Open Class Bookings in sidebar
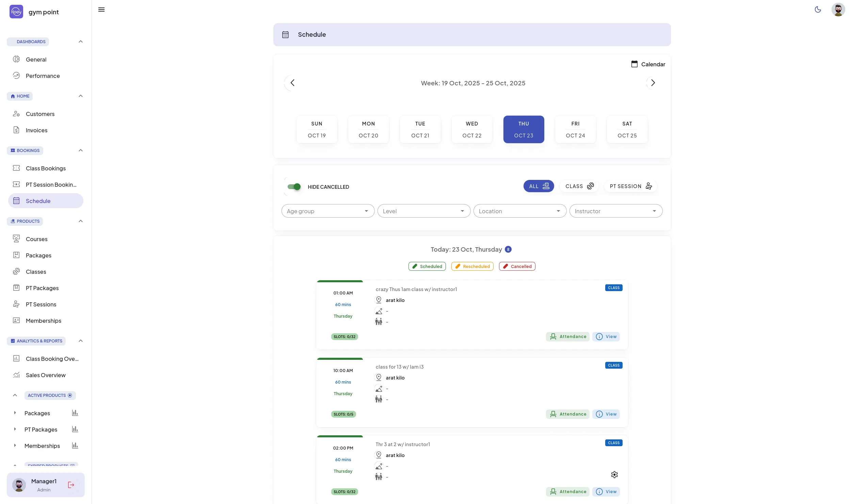Screen dimensions: 852x504 46,168
